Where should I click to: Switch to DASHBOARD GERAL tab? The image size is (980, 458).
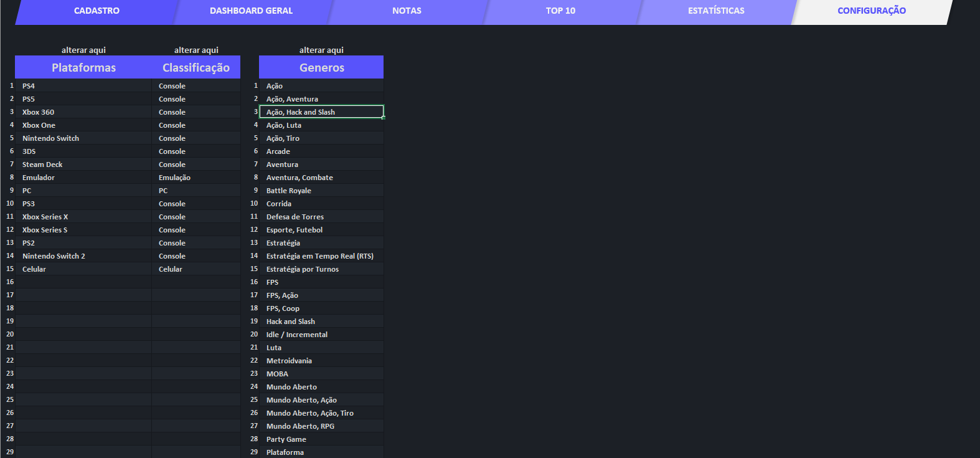(251, 11)
